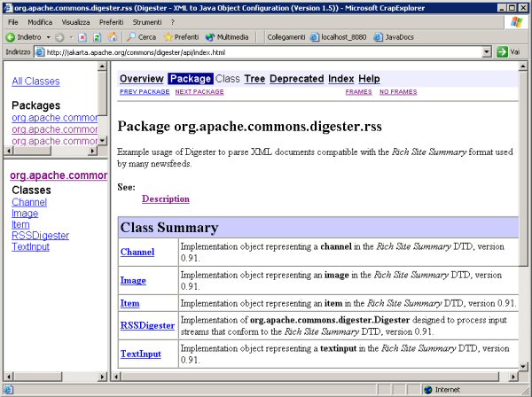Click the packages frame scroll-right arrow
Screen dimensions: 532x397
coord(92,151)
